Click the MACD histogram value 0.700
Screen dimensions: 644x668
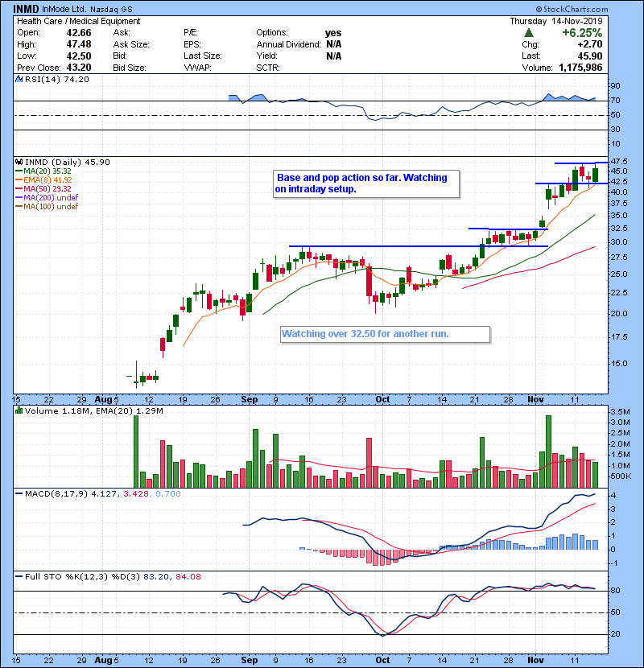pos(168,494)
